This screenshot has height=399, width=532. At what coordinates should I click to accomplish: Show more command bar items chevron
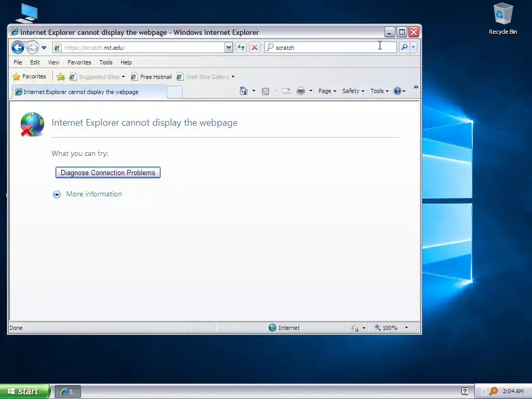click(x=416, y=87)
